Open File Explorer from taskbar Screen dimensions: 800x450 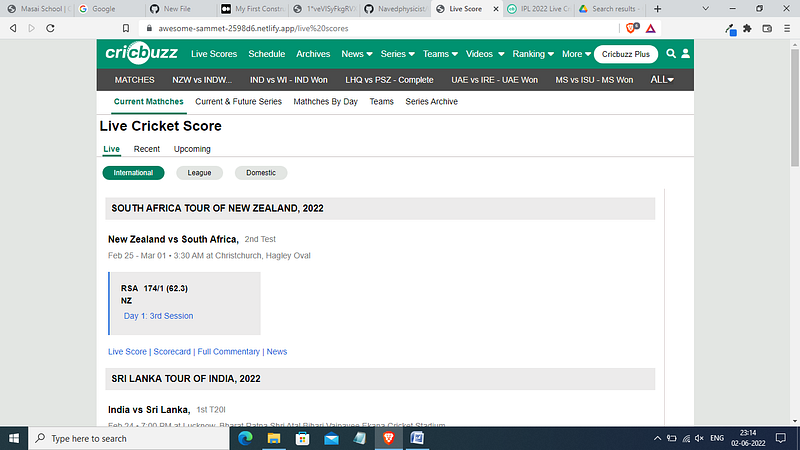point(274,438)
